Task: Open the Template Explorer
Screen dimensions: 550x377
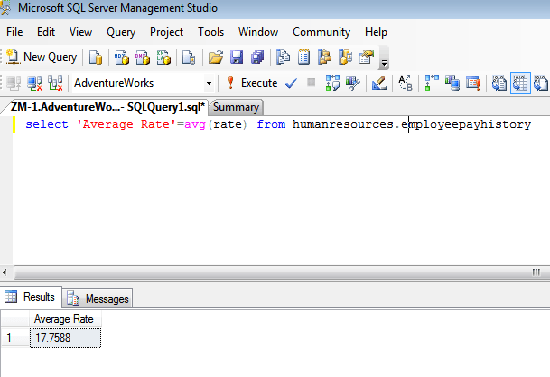Action: point(346,57)
